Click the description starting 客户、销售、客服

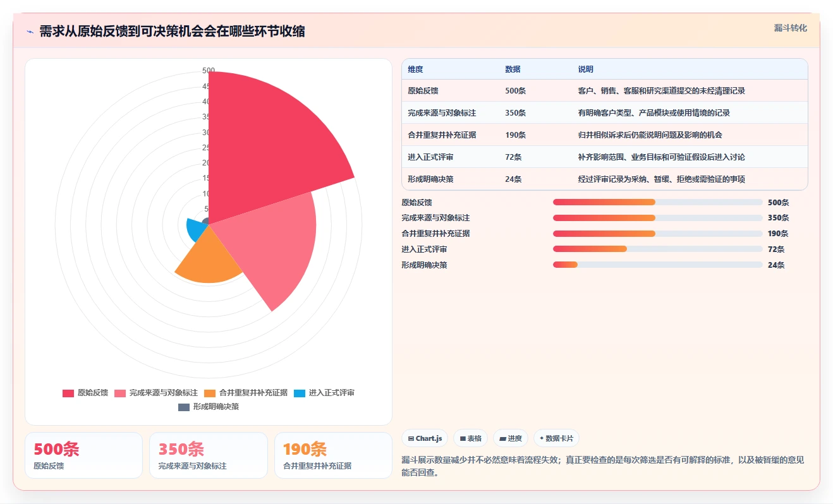point(661,91)
